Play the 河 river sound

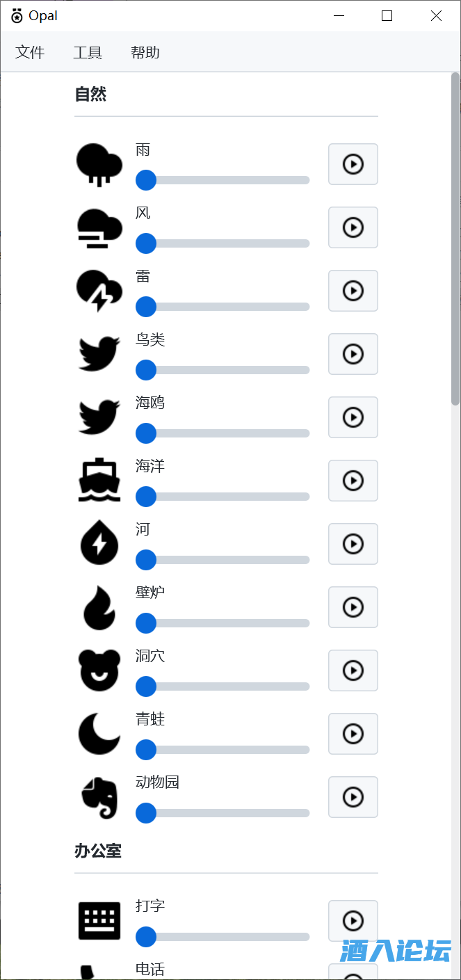[x=353, y=544]
